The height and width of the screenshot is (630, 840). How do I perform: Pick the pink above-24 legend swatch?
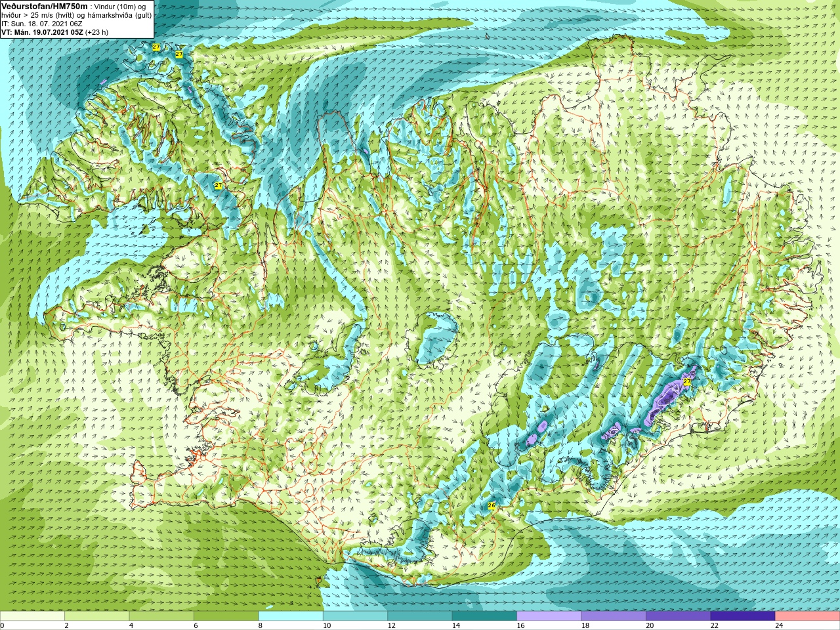(x=808, y=616)
